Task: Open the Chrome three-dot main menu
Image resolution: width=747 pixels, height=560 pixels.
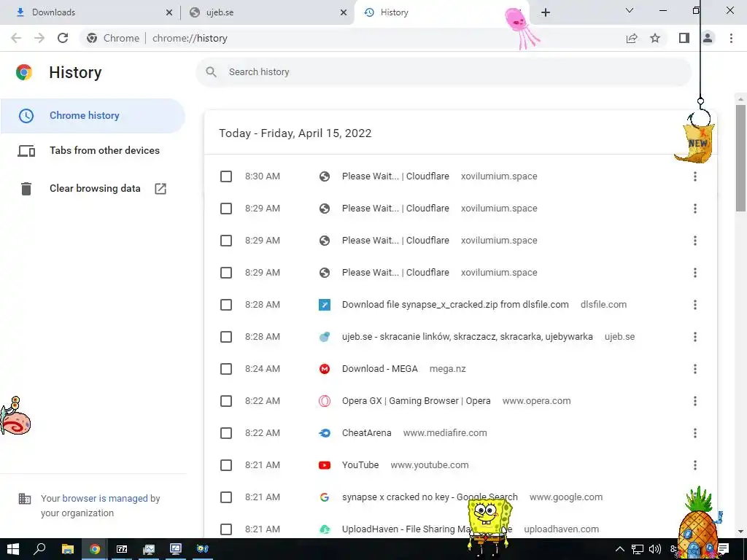Action: point(731,38)
